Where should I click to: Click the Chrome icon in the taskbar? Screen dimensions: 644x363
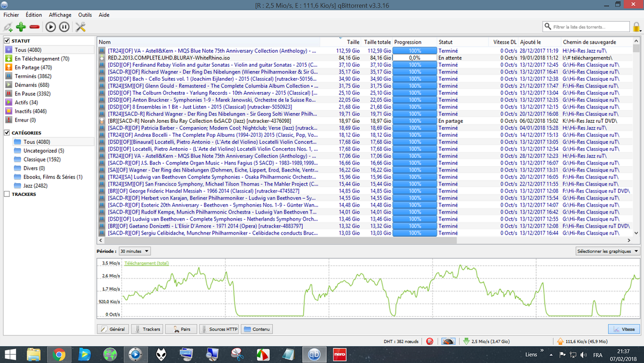[59, 354]
